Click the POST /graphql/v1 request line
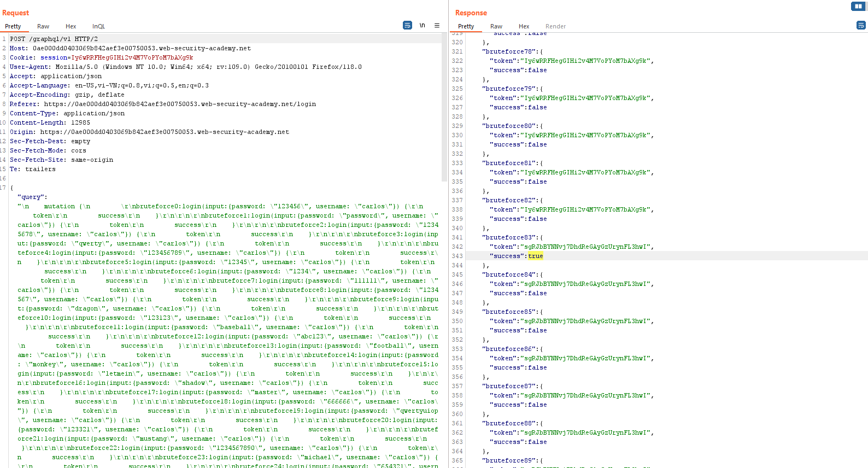868x468 pixels. point(54,39)
